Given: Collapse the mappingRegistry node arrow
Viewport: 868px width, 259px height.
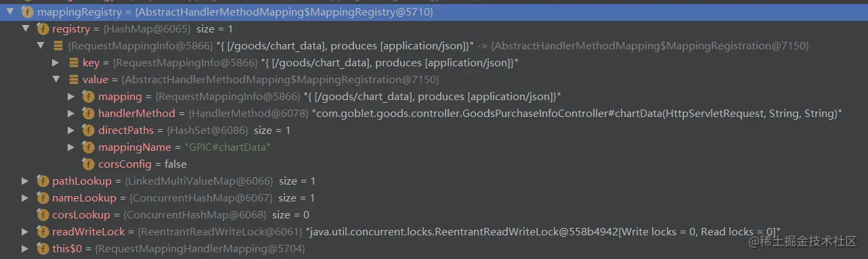Looking at the screenshot, I should coord(9,11).
